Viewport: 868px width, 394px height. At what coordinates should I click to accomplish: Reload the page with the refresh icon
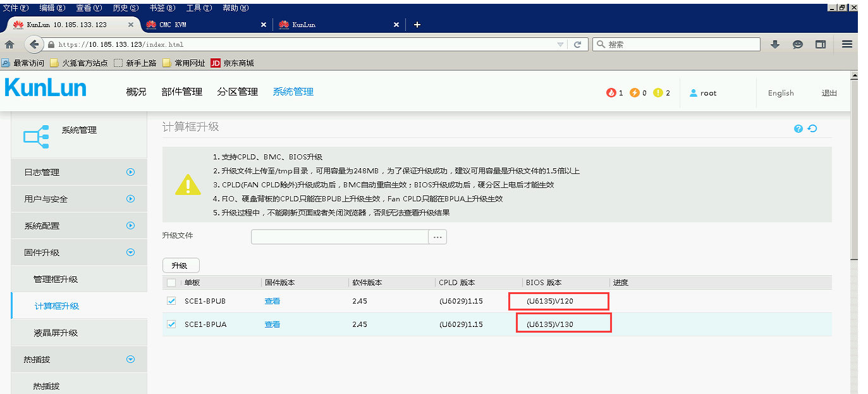(x=577, y=44)
